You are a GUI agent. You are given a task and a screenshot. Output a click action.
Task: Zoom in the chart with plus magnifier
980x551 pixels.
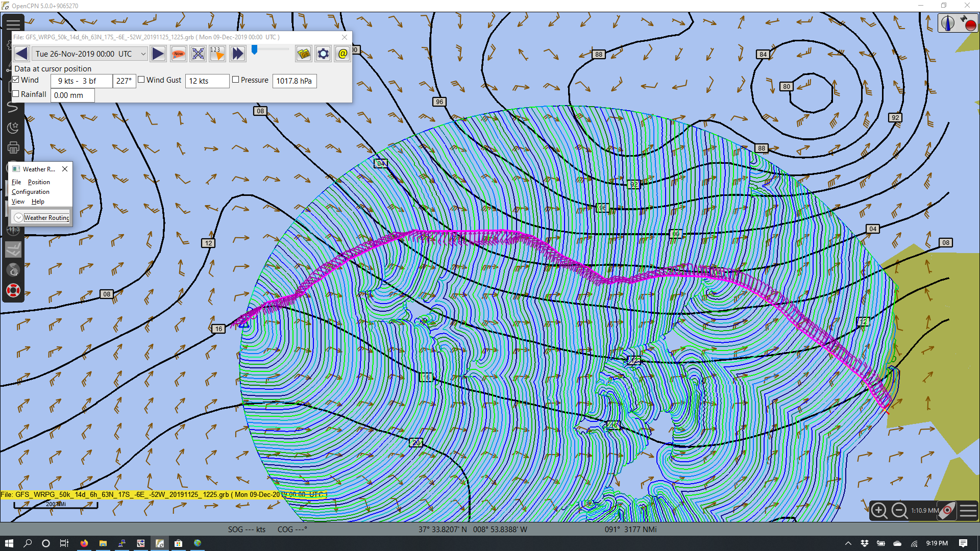click(x=879, y=510)
